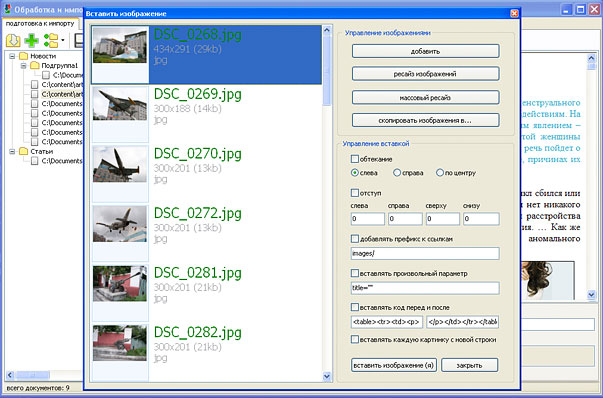
Task: Click the Статьи folder icon in tree
Action: pos(24,152)
